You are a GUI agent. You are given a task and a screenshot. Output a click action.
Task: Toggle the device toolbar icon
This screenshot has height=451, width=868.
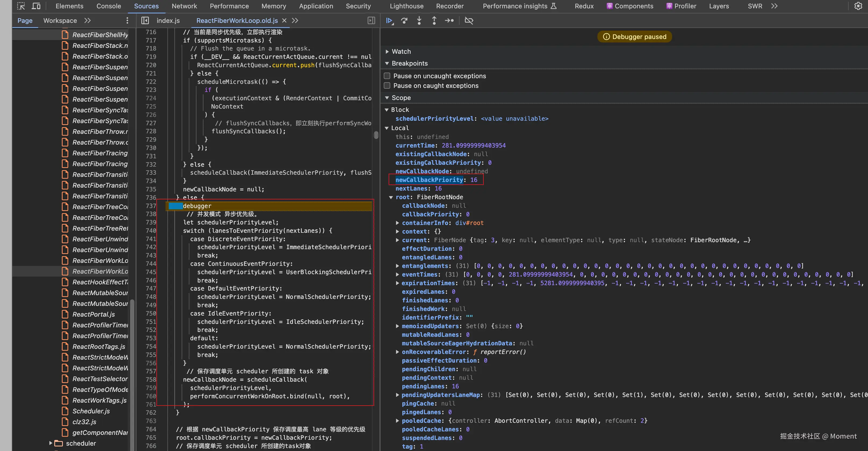pyautogui.click(x=36, y=6)
